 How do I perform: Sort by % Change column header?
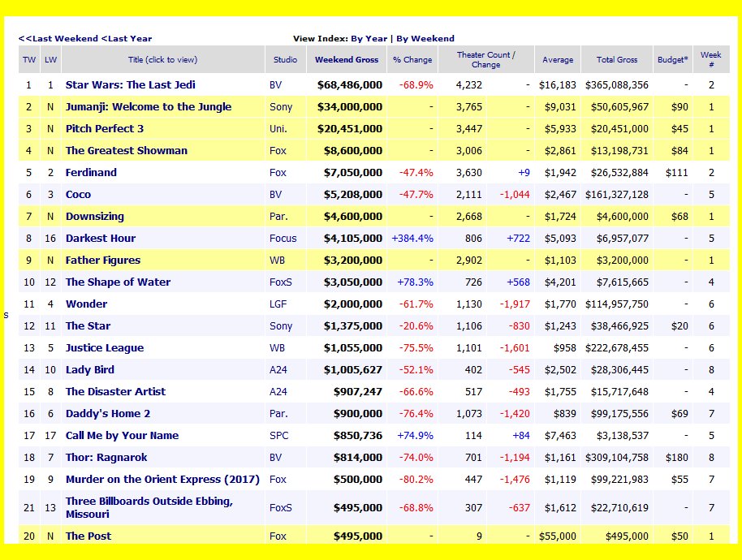pos(412,59)
